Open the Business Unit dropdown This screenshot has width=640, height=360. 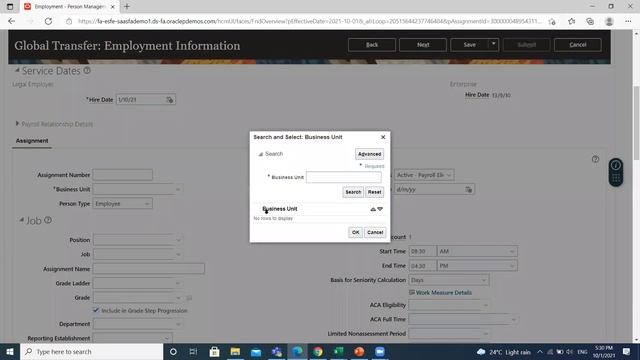tap(178, 189)
